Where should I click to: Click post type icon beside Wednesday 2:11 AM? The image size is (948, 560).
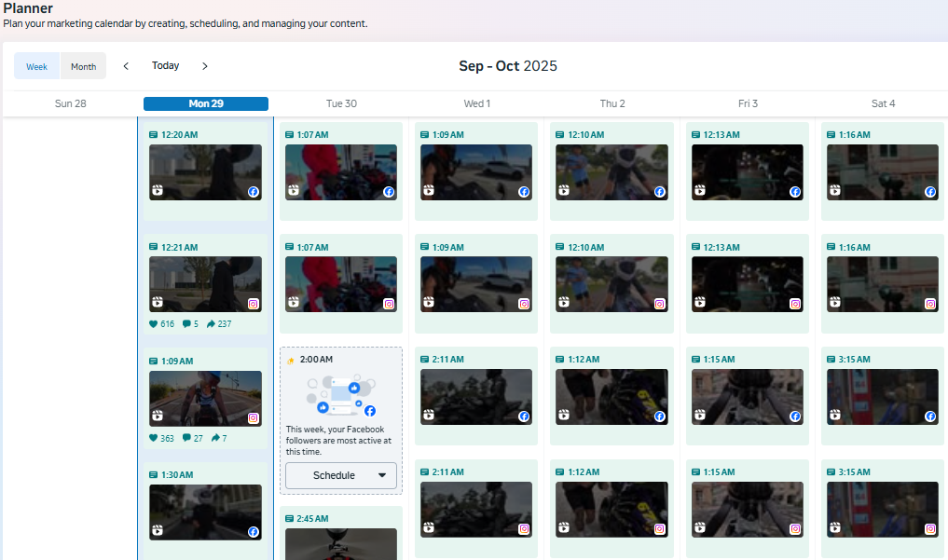click(425, 361)
